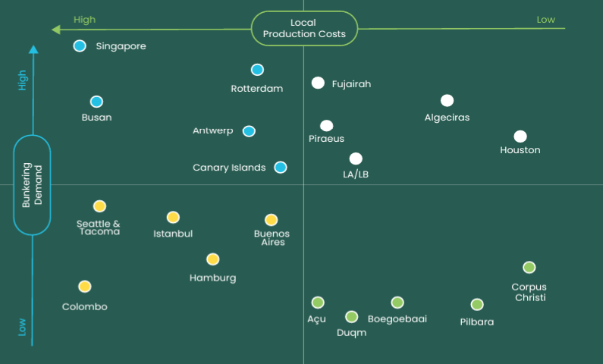Image resolution: width=603 pixels, height=364 pixels.
Task: Click the Local Production Costs label
Action: [304, 29]
